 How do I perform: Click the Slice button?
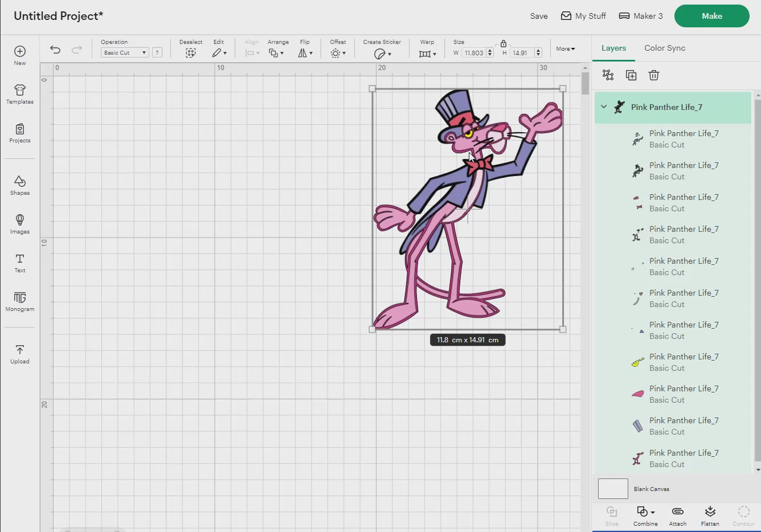point(612,516)
